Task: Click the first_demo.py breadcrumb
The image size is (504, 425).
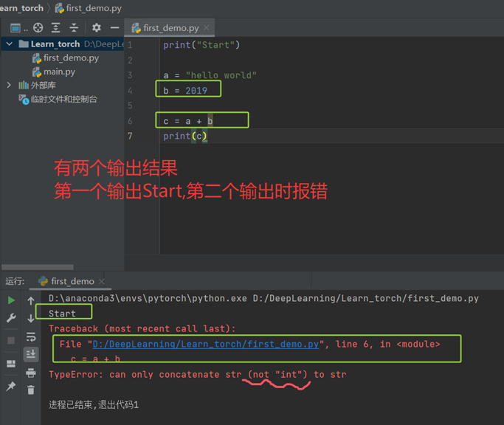Action: (88, 8)
